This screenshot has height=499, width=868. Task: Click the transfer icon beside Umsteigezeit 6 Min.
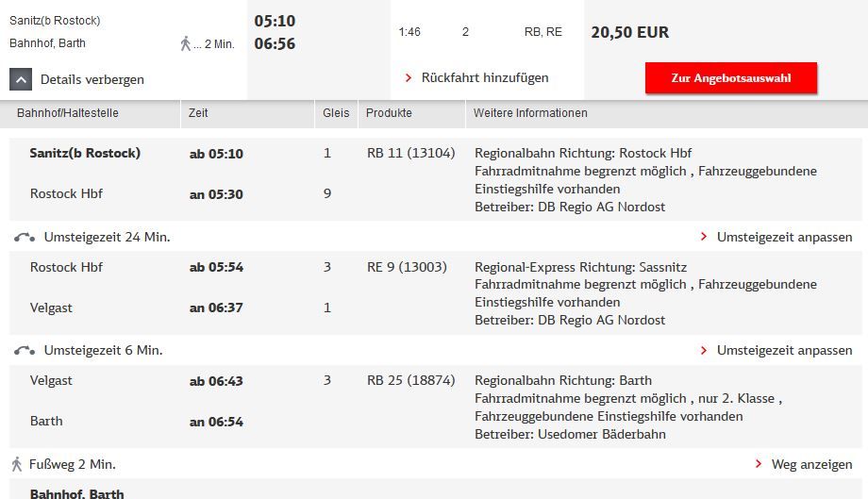point(25,350)
